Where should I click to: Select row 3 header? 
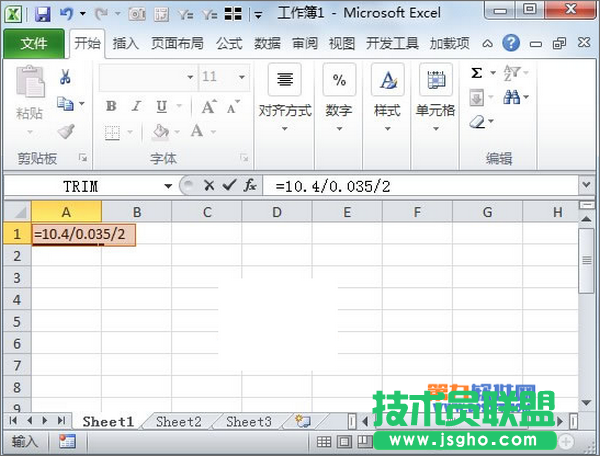(x=17, y=278)
